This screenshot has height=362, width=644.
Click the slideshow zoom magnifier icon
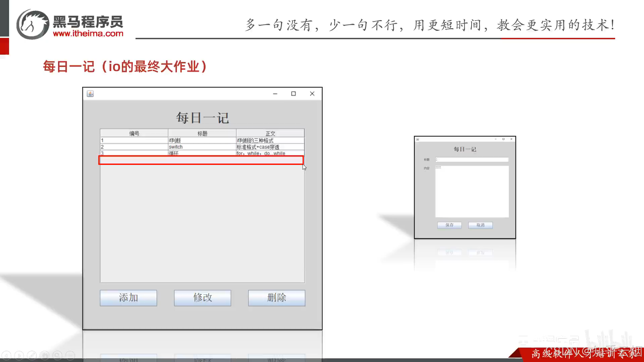pos(57,355)
